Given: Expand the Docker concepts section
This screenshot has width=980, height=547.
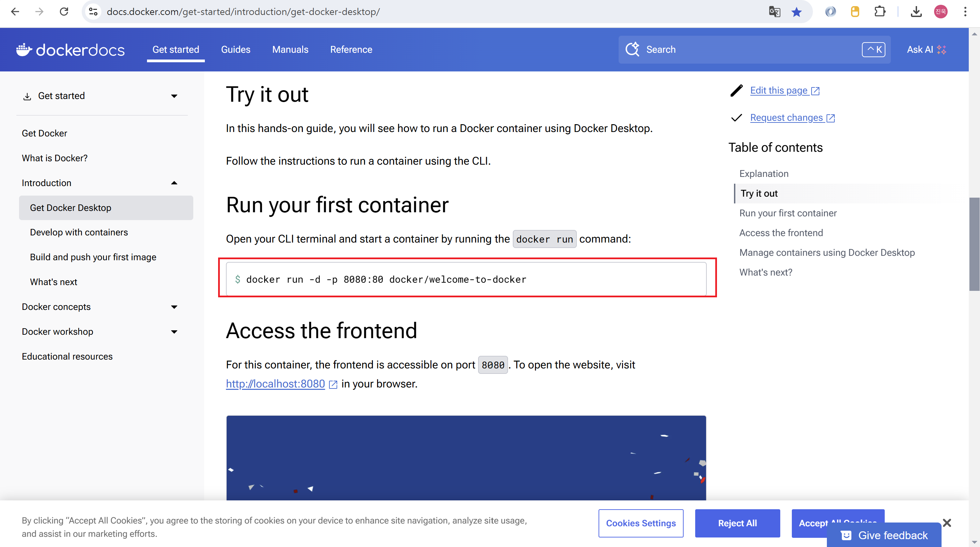Looking at the screenshot, I should (x=174, y=307).
